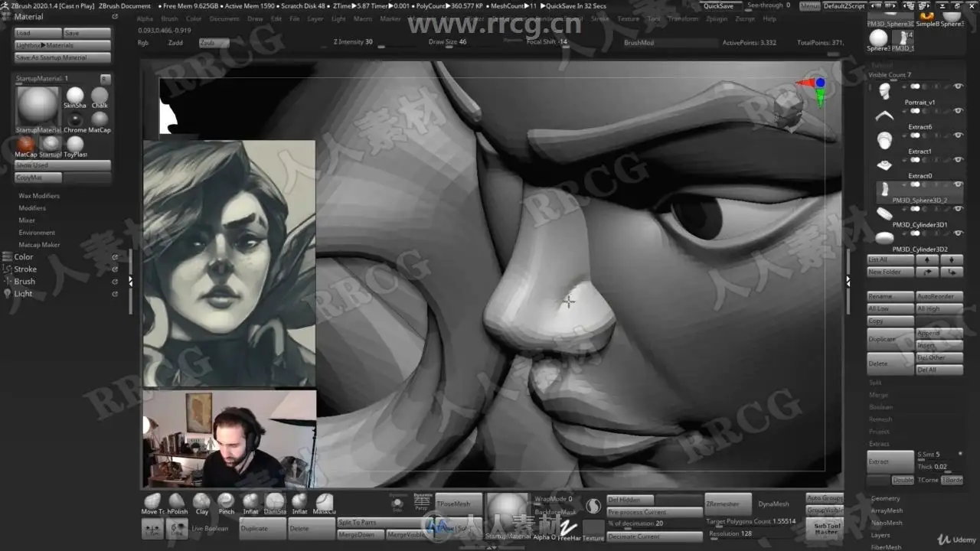
Task: Expand the Environment section
Action: coord(37,233)
